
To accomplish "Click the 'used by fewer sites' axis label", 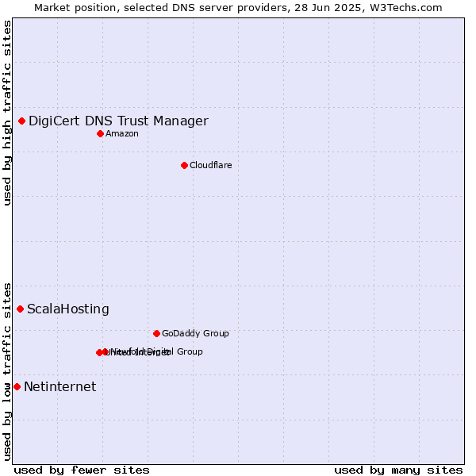I will pyautogui.click(x=82, y=470).
